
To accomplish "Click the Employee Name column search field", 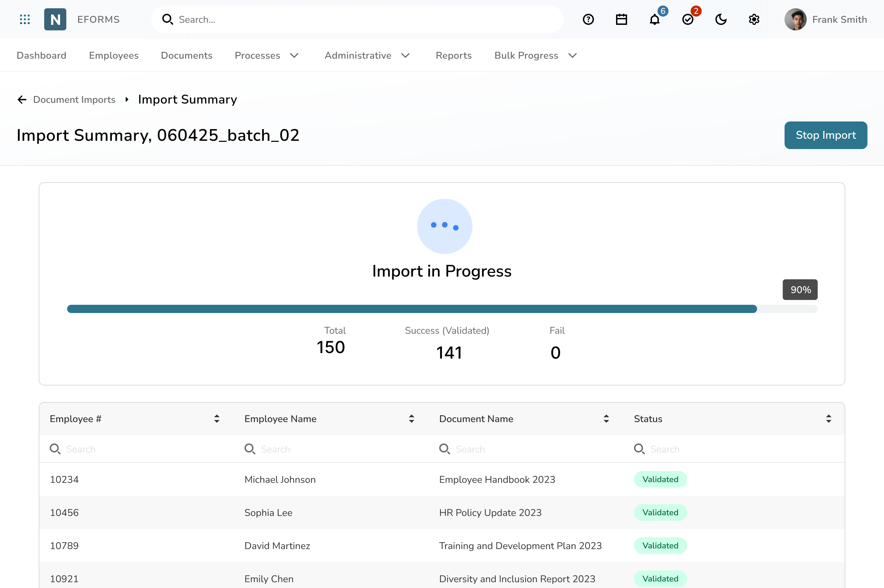I will (330, 449).
